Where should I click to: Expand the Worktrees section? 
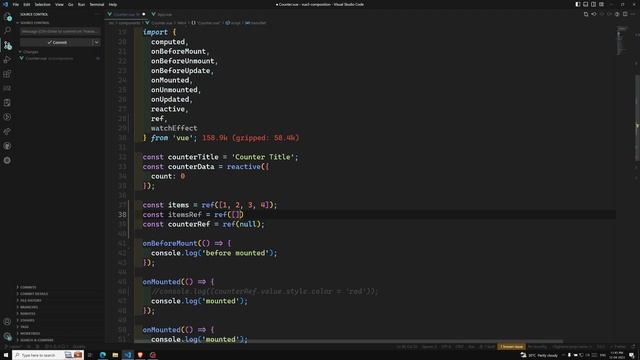pyautogui.click(x=30, y=333)
